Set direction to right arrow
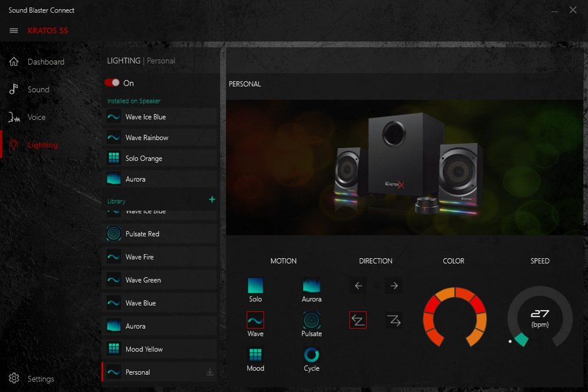This screenshot has height=392, width=588. click(x=393, y=285)
